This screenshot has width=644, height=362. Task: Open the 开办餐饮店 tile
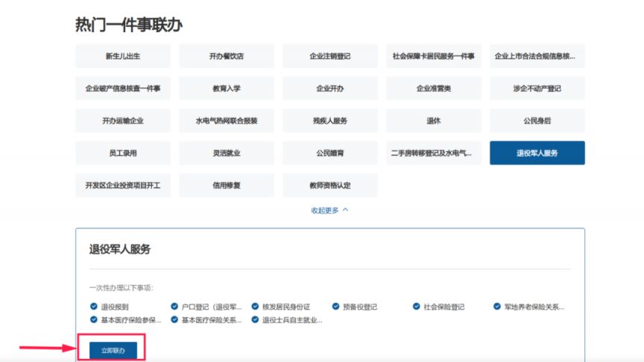(226, 56)
